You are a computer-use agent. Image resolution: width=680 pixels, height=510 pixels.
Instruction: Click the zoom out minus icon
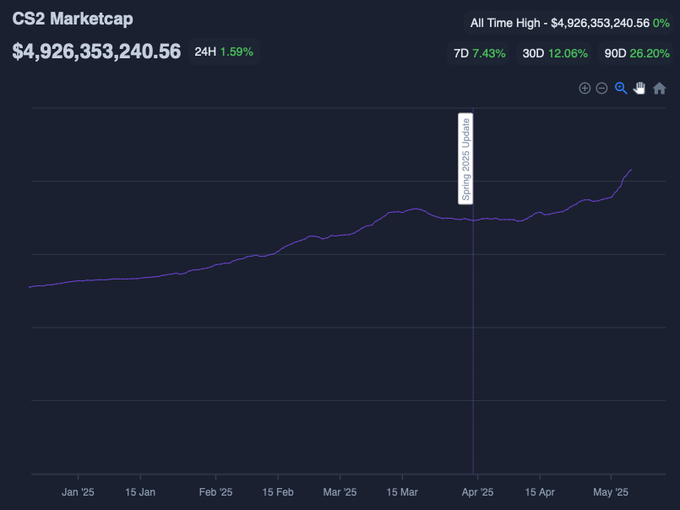point(602,88)
